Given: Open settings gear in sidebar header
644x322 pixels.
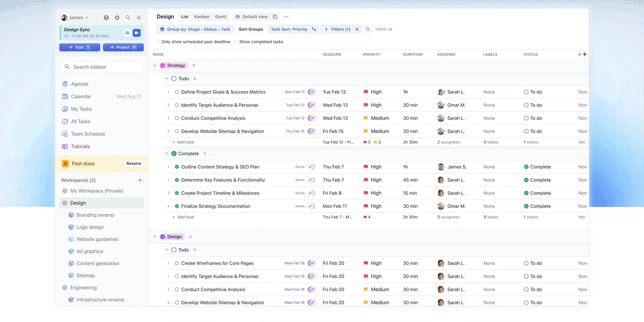Looking at the screenshot, I should (x=117, y=18).
